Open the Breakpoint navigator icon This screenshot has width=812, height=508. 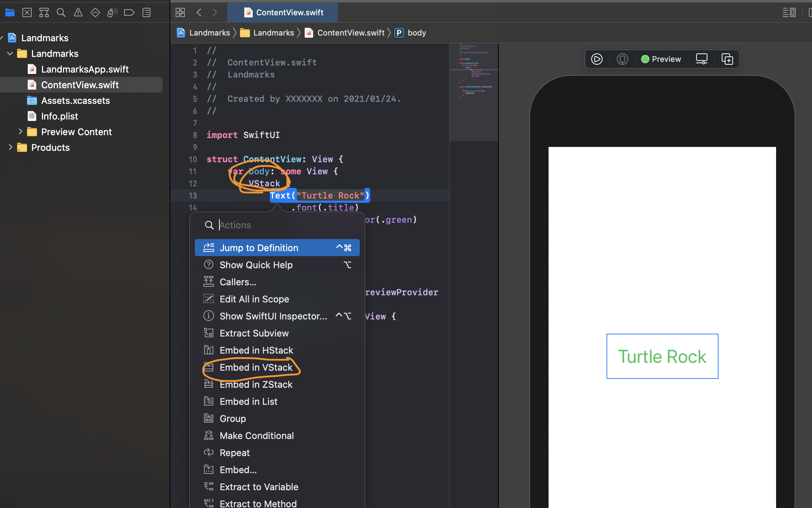129,13
